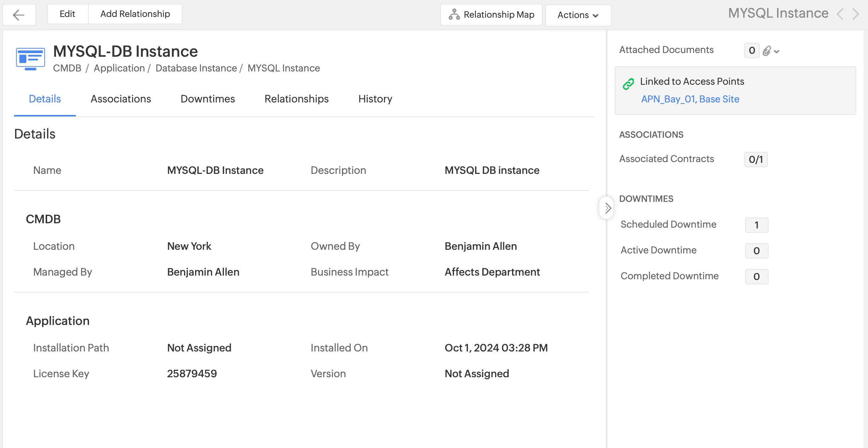Open the Downtimes tab

pos(208,99)
